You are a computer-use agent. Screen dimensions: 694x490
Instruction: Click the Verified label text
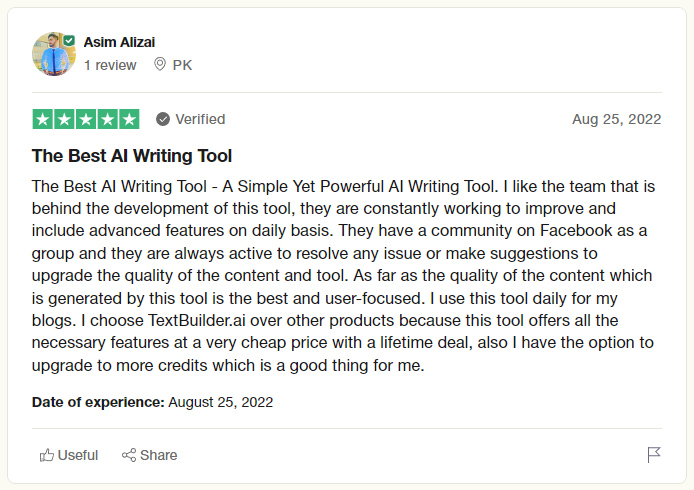[x=200, y=119]
